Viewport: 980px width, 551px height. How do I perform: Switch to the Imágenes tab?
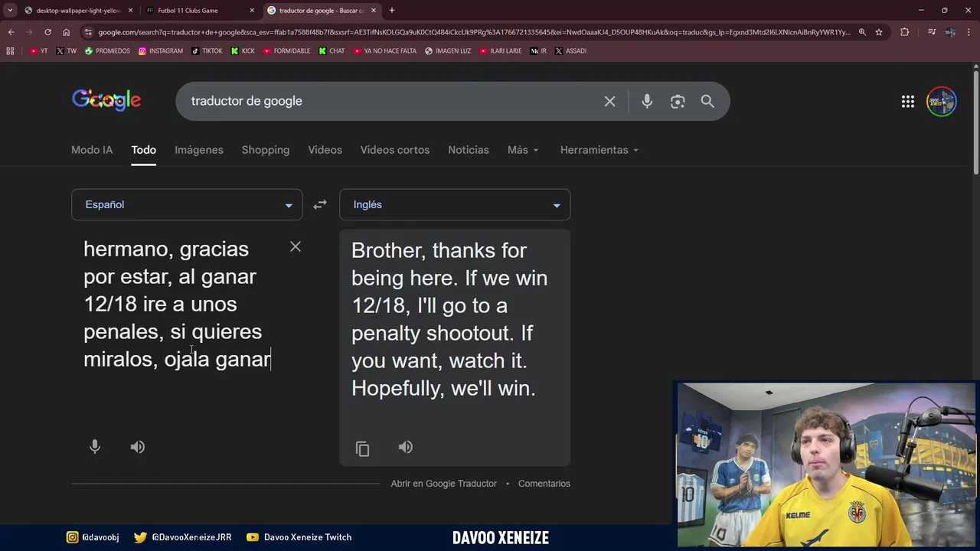199,150
